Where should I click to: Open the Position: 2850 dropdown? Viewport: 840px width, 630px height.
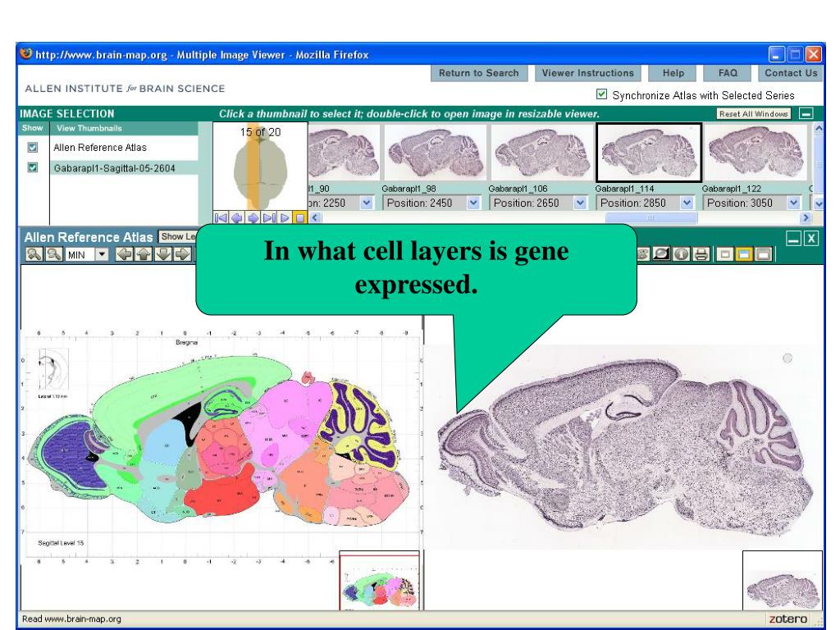pos(687,203)
